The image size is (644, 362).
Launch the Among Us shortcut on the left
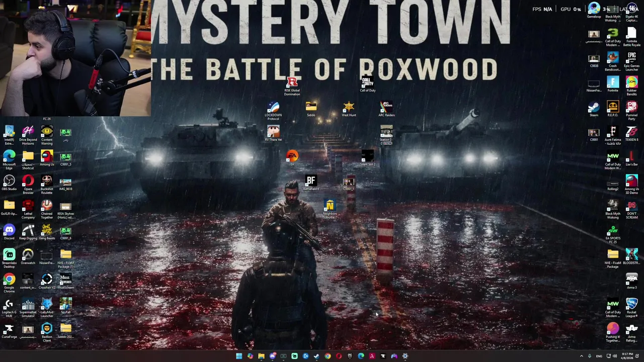coord(47,158)
